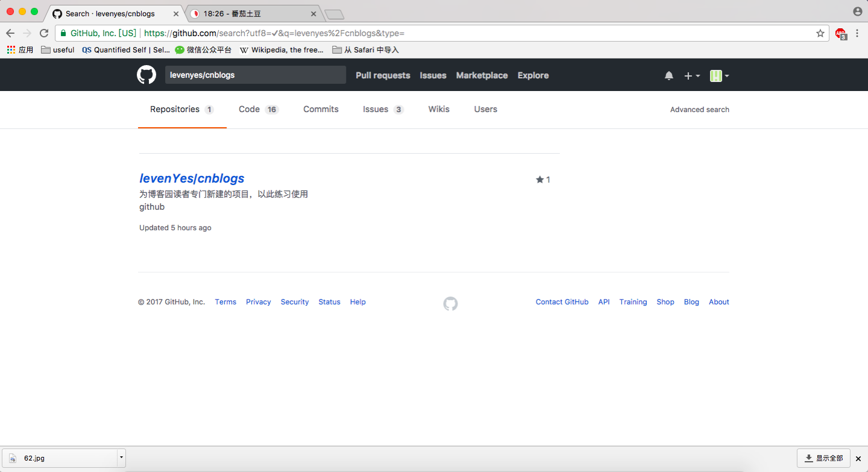Image resolution: width=868 pixels, height=472 pixels.
Task: Open the notifications bell icon
Action: pyautogui.click(x=669, y=75)
